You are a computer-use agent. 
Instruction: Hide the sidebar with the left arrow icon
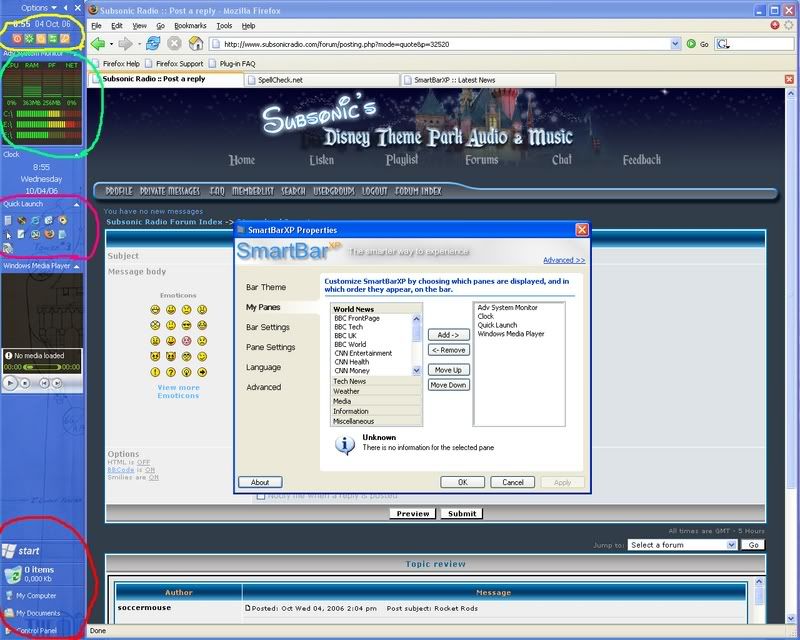[x=65, y=8]
